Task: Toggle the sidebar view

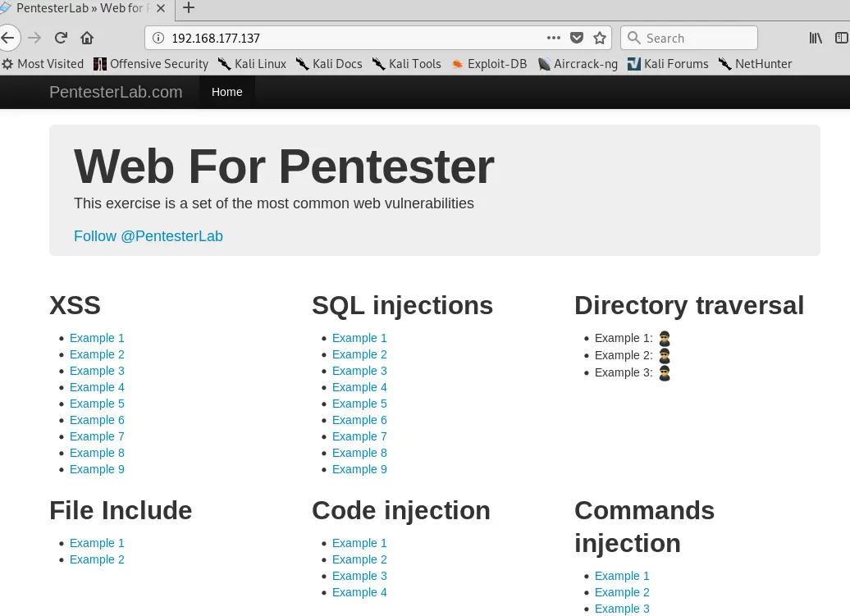Action: tap(841, 38)
